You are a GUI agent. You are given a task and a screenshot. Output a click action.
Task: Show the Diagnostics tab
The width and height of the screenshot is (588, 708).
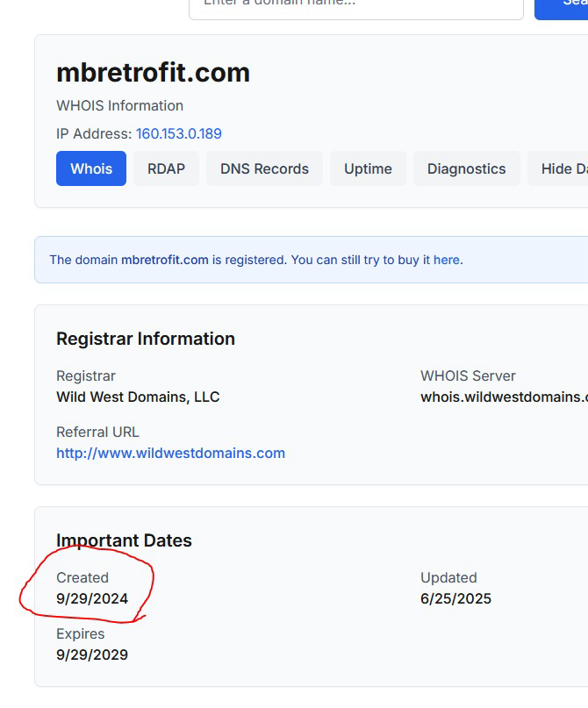tap(466, 168)
